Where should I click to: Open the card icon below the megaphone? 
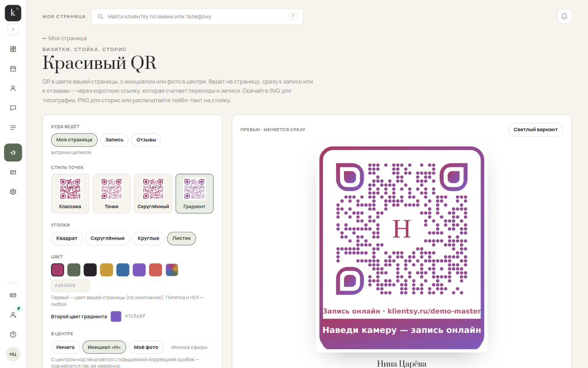click(x=13, y=172)
